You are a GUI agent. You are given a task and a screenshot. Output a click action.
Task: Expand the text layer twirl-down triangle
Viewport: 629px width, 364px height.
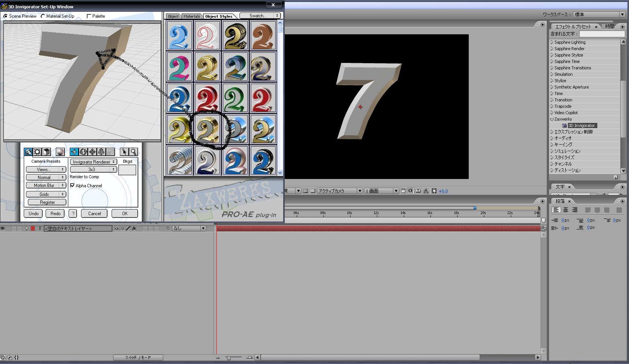coord(27,228)
